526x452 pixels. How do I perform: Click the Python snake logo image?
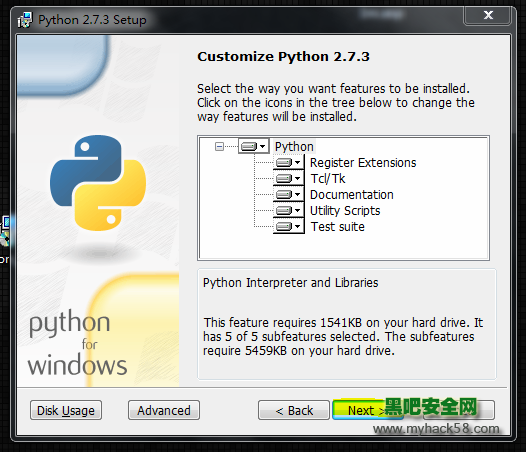click(98, 183)
